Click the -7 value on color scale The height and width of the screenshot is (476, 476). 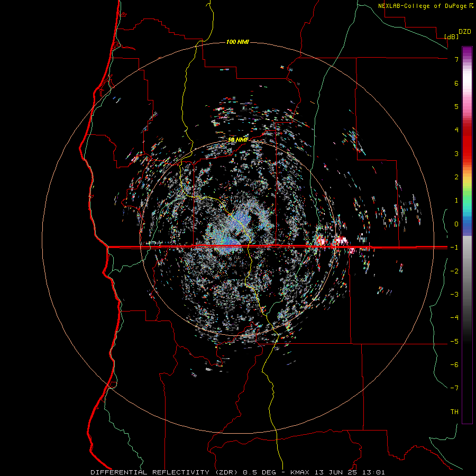tap(454, 388)
